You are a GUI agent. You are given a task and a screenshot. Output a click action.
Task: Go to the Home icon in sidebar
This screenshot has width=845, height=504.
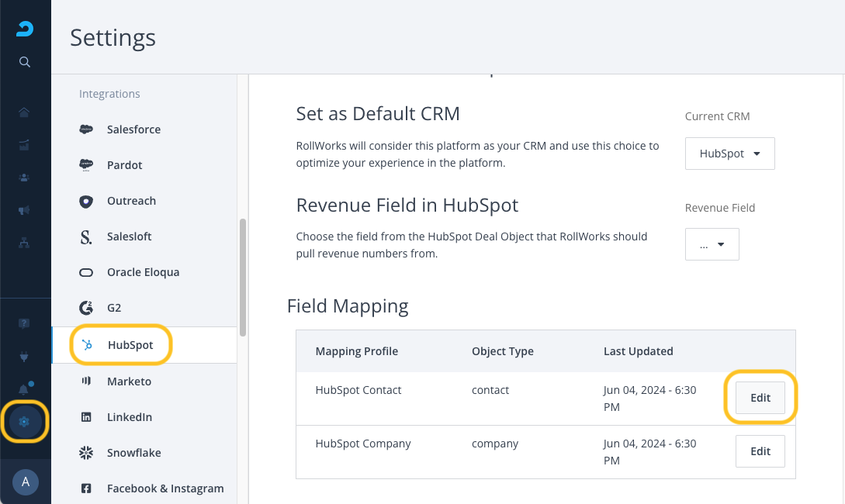(x=25, y=112)
